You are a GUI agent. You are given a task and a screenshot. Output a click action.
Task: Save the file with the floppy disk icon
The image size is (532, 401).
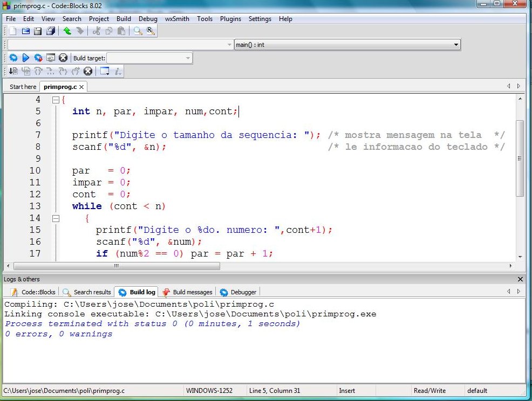pyautogui.click(x=38, y=31)
